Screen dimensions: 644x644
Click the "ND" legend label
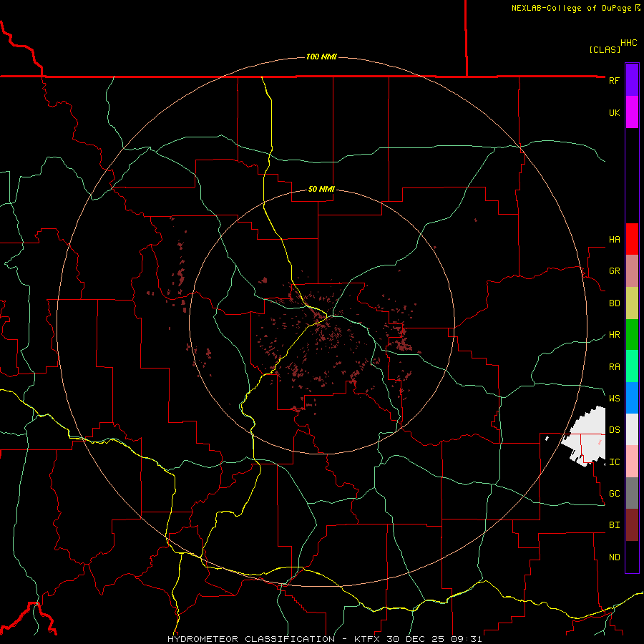(x=614, y=557)
